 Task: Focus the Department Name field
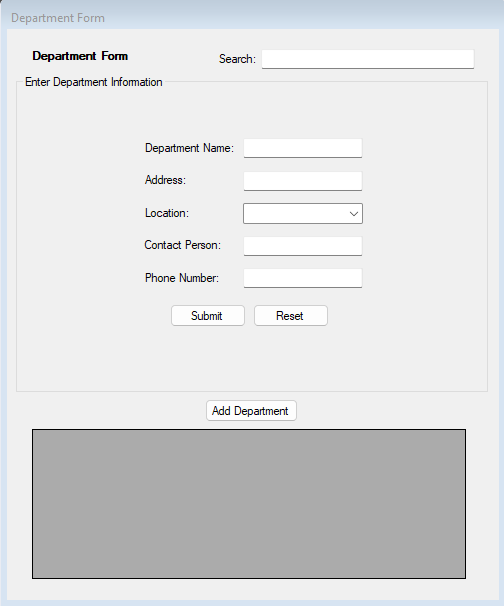[303, 148]
